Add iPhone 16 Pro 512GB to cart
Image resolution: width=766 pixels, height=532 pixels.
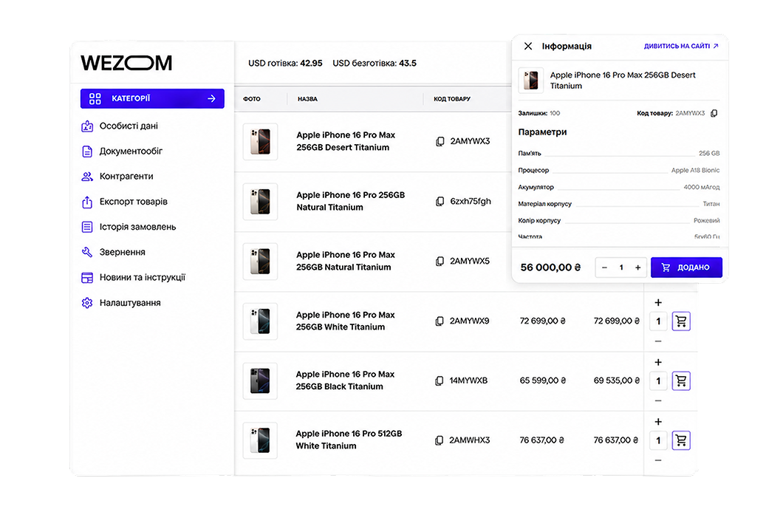pos(681,440)
